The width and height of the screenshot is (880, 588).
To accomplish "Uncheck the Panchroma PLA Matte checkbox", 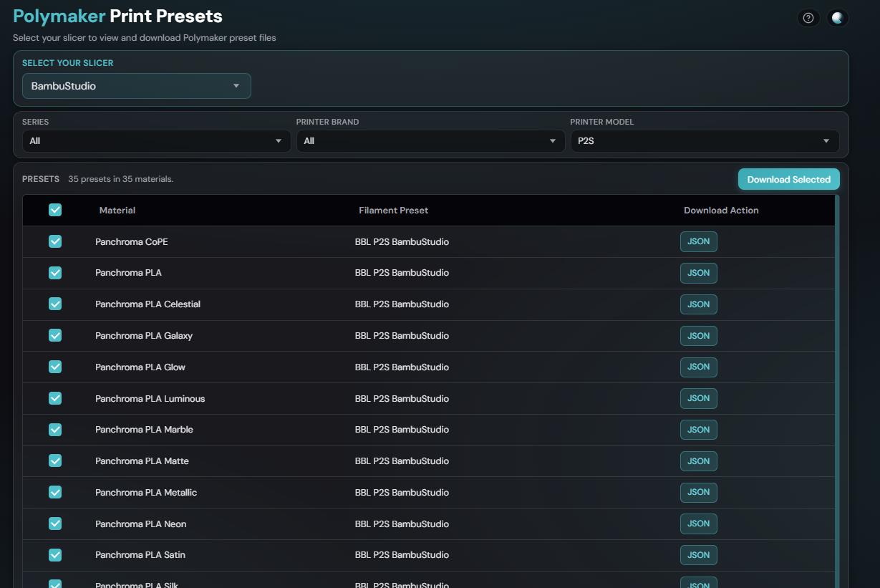I will [55, 461].
